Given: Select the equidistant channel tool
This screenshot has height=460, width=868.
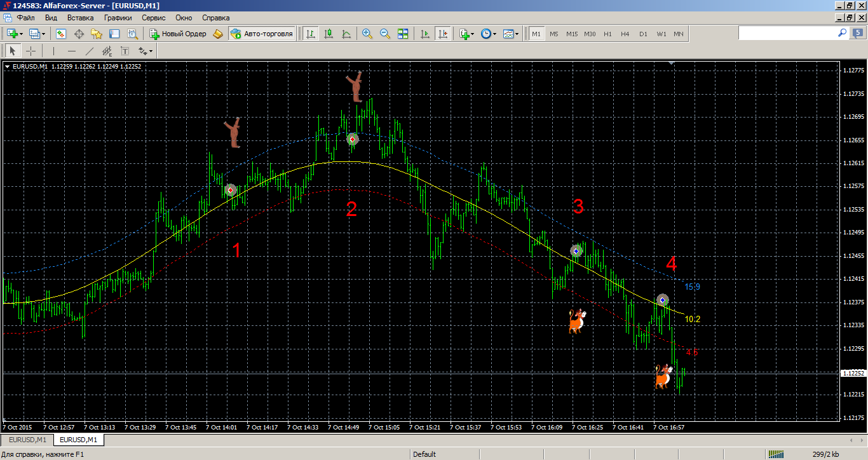Looking at the screenshot, I should 107,51.
